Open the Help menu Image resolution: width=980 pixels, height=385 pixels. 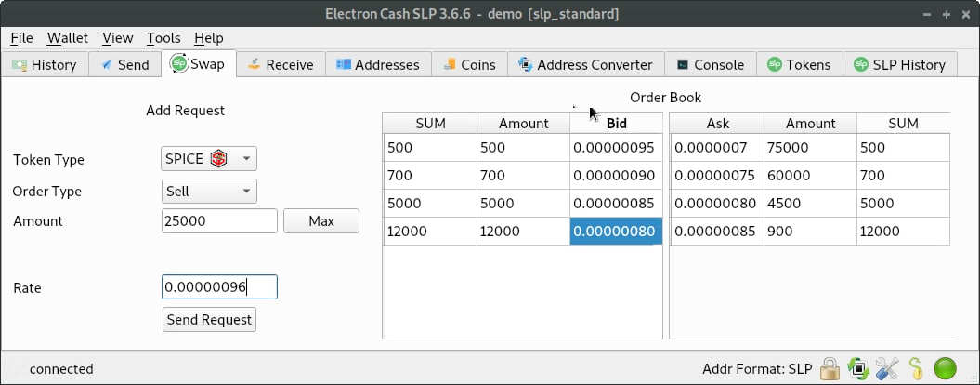209,38
